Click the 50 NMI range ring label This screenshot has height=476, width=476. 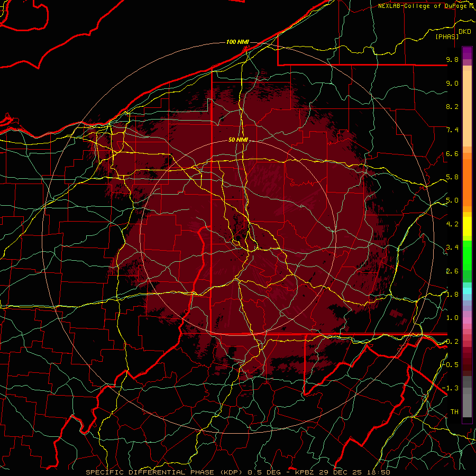239,140
